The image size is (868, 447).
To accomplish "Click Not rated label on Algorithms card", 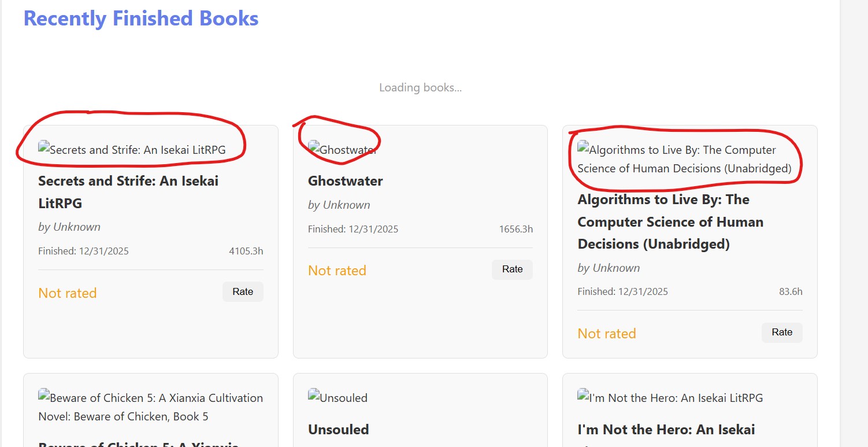I will coord(606,334).
